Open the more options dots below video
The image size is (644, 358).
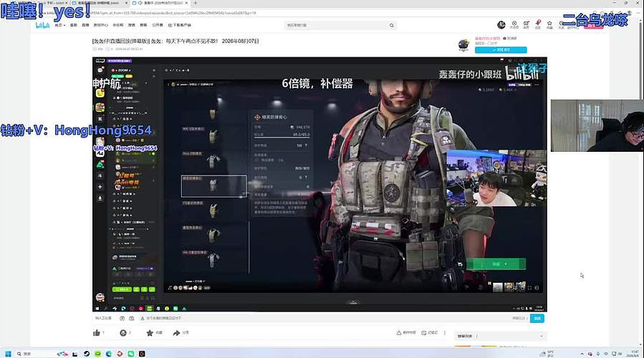(x=444, y=333)
